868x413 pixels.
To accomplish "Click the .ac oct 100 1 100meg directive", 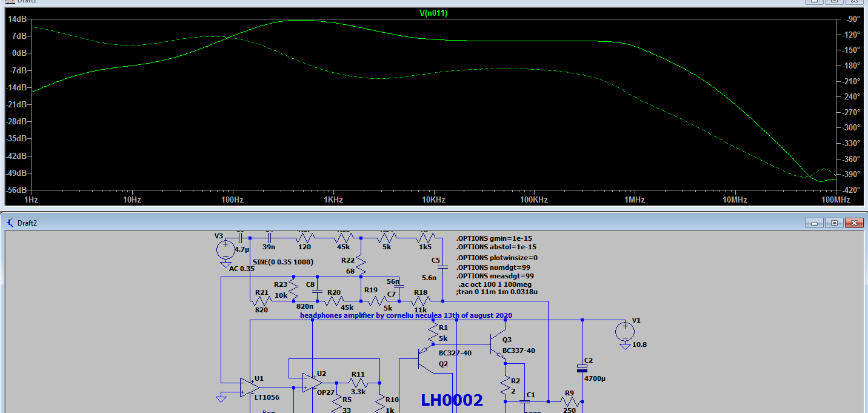I will pos(495,284).
